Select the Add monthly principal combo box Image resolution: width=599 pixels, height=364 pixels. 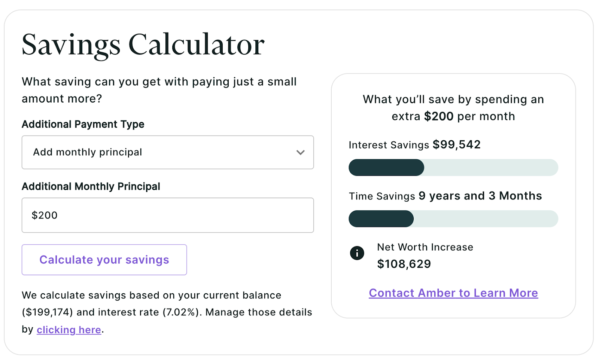click(168, 152)
